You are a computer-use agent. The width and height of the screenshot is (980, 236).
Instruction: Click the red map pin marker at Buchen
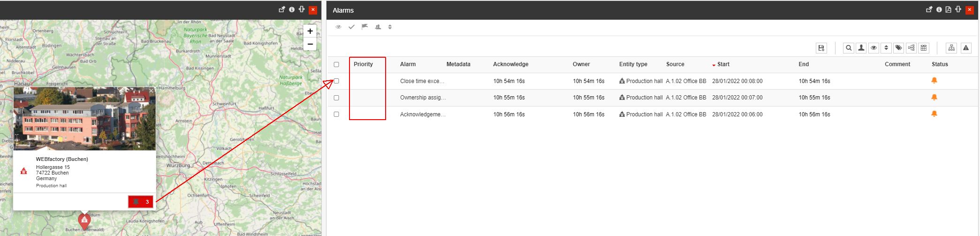click(x=84, y=220)
